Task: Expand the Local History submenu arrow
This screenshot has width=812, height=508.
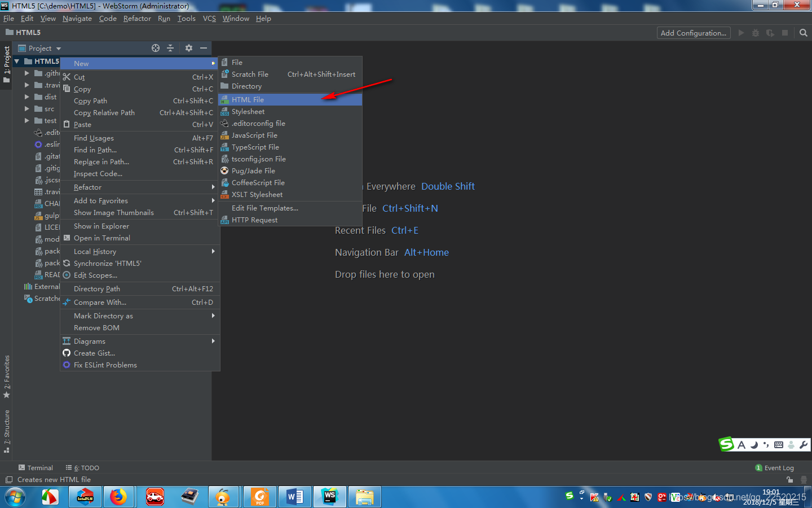Action: point(213,251)
